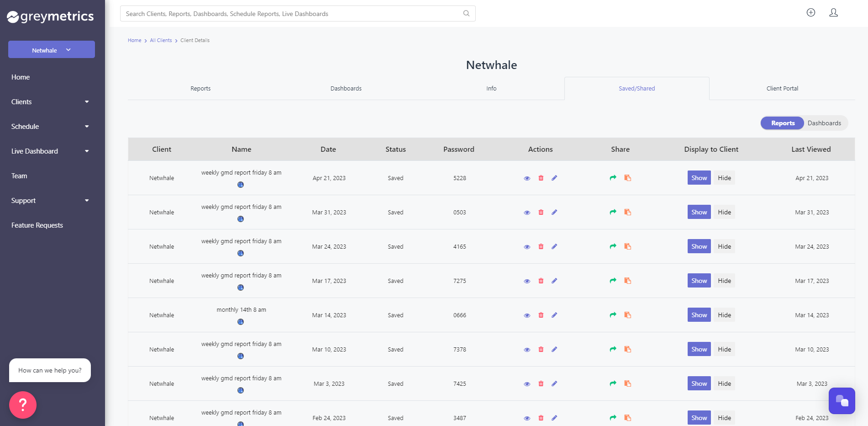868x426 pixels.
Task: Open the user profile icon in header
Action: (833, 13)
